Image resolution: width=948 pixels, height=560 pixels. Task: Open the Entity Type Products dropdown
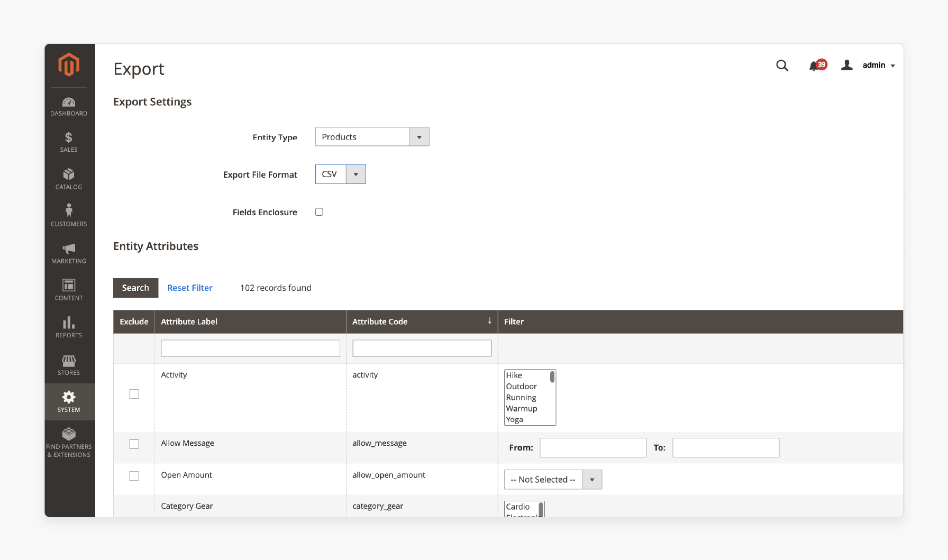click(372, 137)
